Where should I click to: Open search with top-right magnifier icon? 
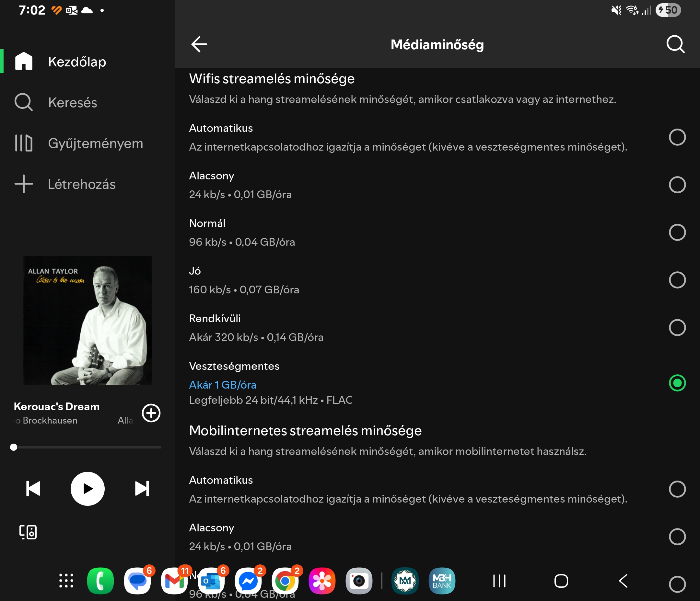[x=675, y=44]
